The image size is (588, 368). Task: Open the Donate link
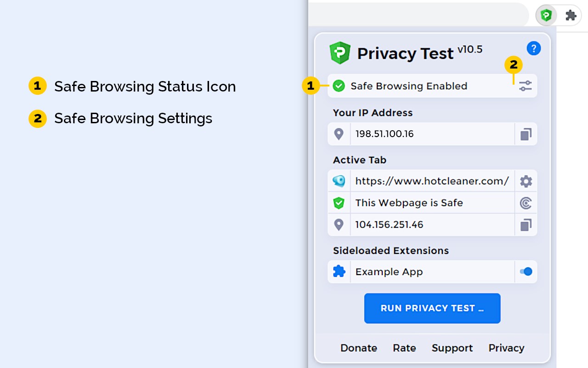pyautogui.click(x=359, y=348)
